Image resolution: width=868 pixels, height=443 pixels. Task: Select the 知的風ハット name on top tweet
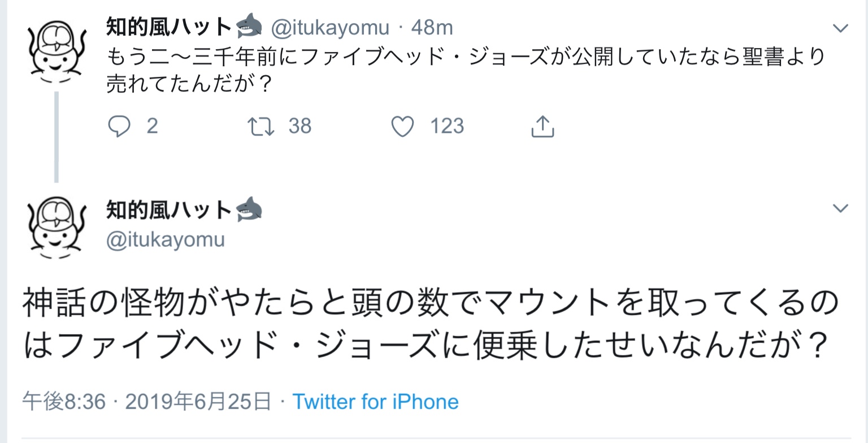pyautogui.click(x=168, y=27)
